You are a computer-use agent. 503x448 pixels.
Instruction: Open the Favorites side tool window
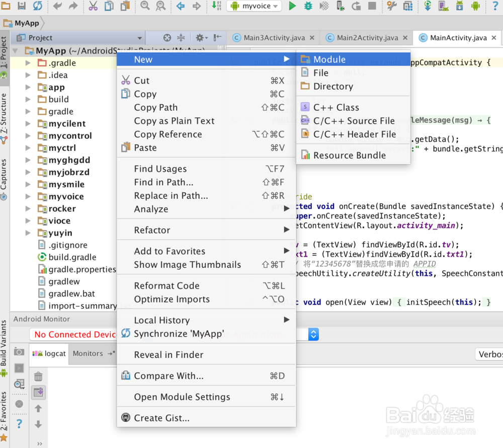click(4, 416)
